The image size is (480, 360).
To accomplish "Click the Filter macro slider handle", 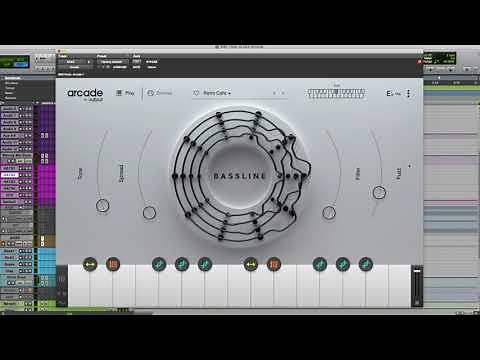I will [329, 213].
